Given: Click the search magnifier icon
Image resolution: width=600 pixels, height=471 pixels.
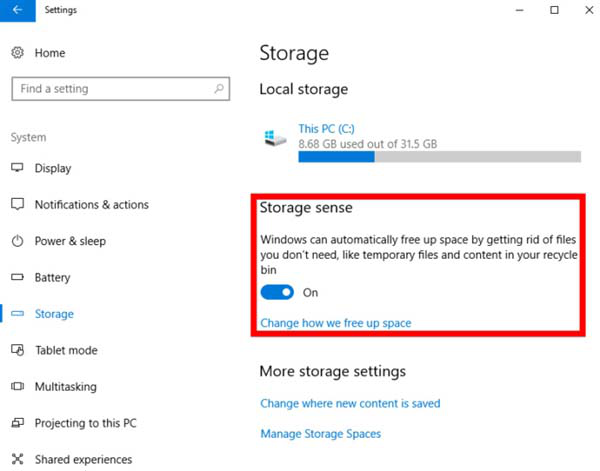Looking at the screenshot, I should (219, 89).
